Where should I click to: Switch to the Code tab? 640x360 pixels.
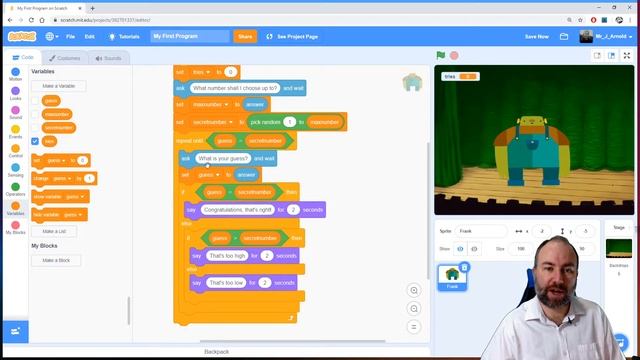[22, 58]
